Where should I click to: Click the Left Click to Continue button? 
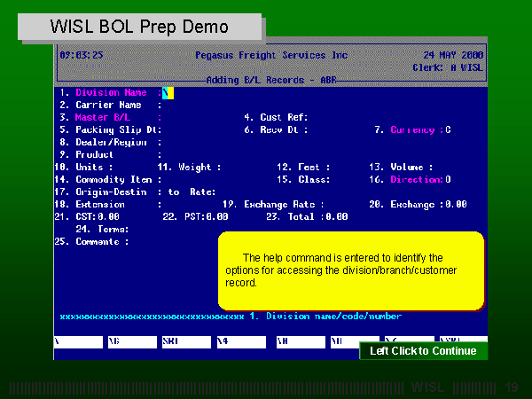423,351
